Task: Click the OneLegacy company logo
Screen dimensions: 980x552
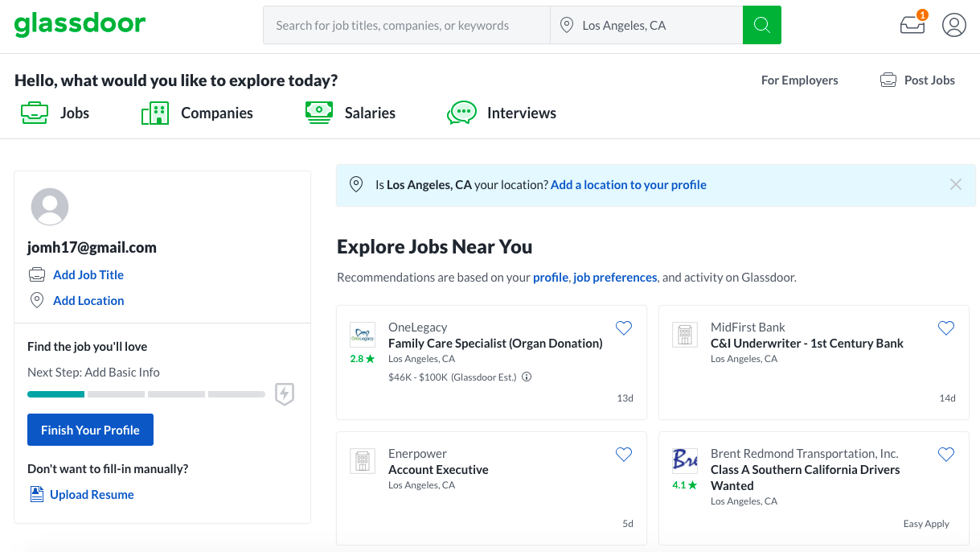Action: pos(363,335)
